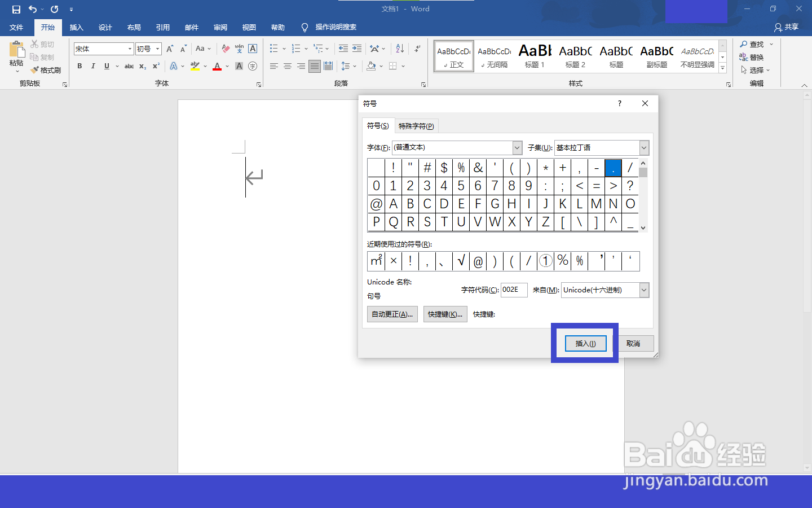Screen dimensions: 812x508
Task: Click the phonetic guide (wén) icon
Action: click(x=239, y=49)
